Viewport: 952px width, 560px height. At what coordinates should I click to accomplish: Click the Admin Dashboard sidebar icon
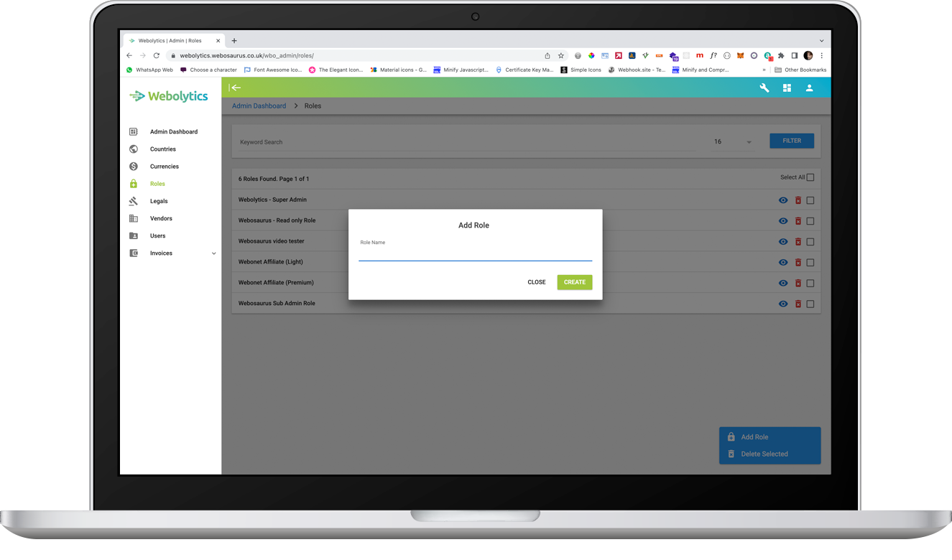tap(133, 131)
